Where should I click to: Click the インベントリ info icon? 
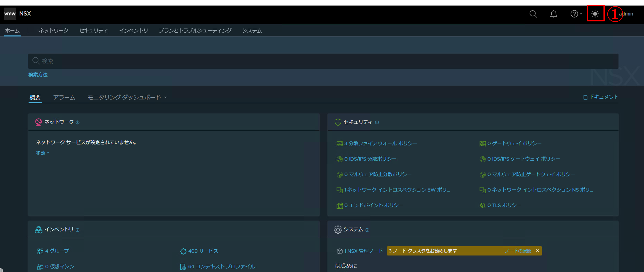[x=77, y=230]
